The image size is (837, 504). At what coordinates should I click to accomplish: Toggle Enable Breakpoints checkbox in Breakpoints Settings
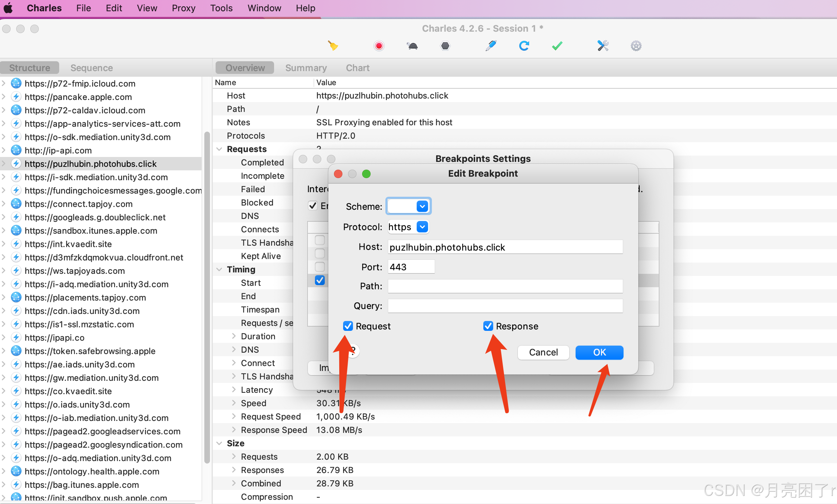313,206
